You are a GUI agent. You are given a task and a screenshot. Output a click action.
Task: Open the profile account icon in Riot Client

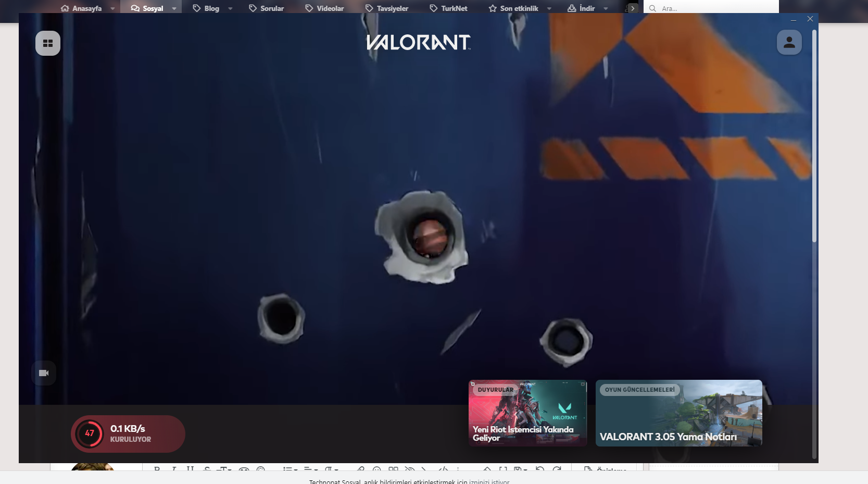pos(789,42)
